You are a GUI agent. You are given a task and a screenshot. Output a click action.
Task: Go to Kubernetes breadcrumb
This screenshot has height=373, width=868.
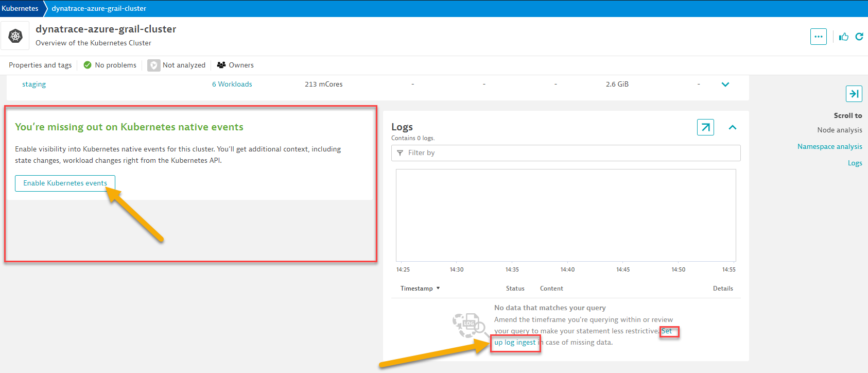pyautogui.click(x=20, y=8)
